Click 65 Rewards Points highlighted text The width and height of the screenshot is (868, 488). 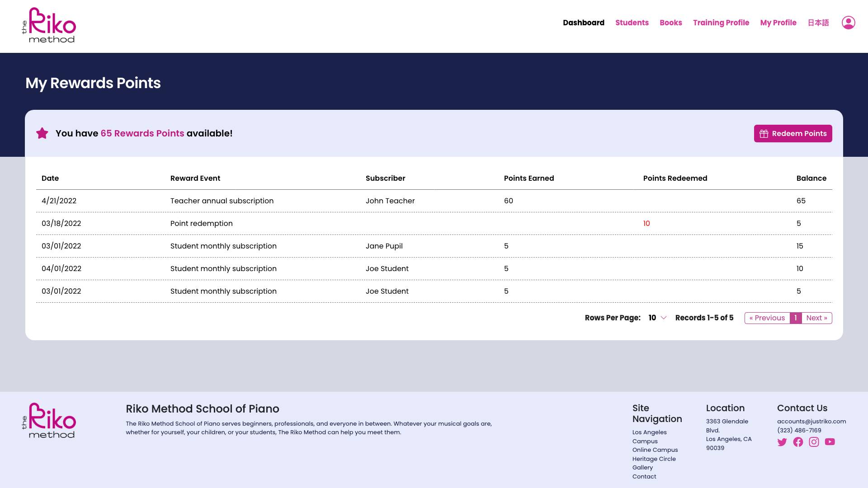point(142,133)
